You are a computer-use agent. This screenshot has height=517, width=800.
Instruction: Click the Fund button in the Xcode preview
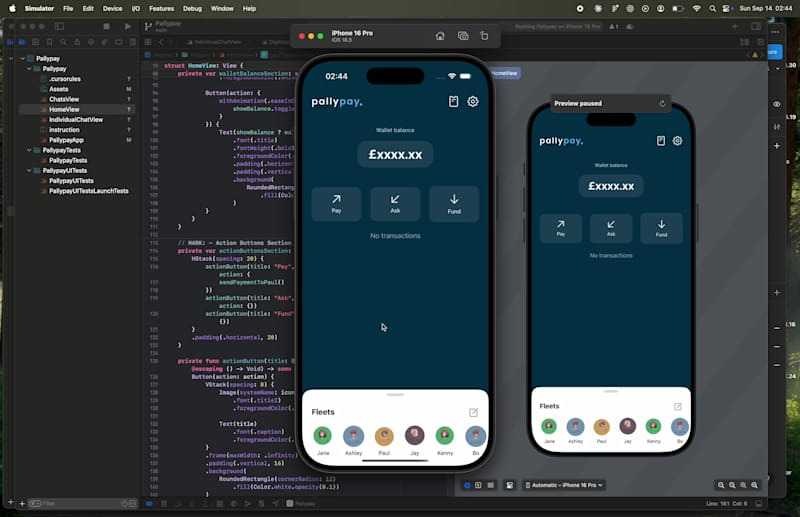click(x=661, y=228)
